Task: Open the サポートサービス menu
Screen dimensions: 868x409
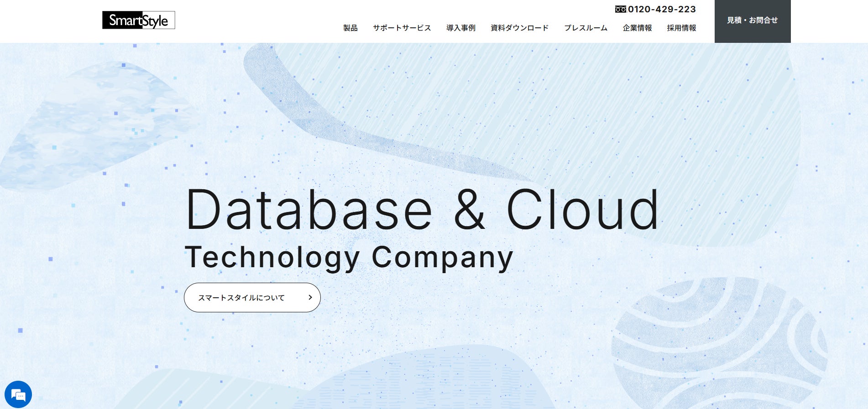Action: 402,28
